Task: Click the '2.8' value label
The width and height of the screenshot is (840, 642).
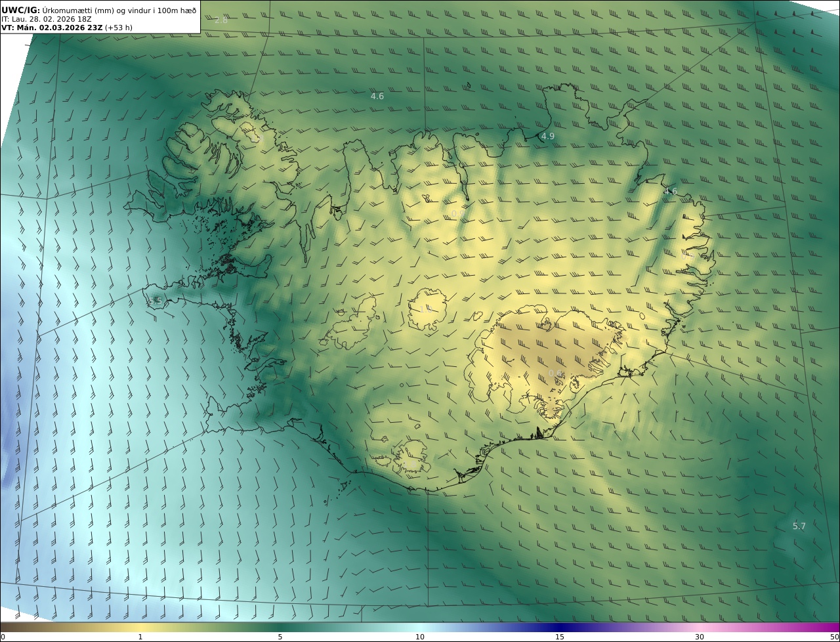Action: tap(221, 20)
